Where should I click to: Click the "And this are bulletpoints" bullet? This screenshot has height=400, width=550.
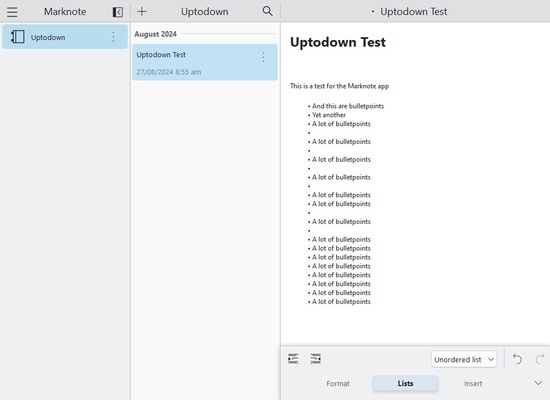348,106
